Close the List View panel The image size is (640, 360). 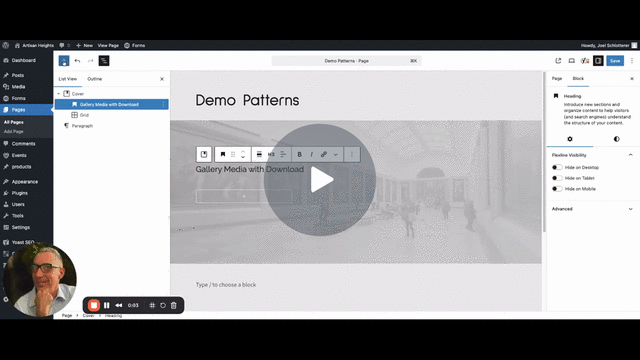click(x=162, y=79)
